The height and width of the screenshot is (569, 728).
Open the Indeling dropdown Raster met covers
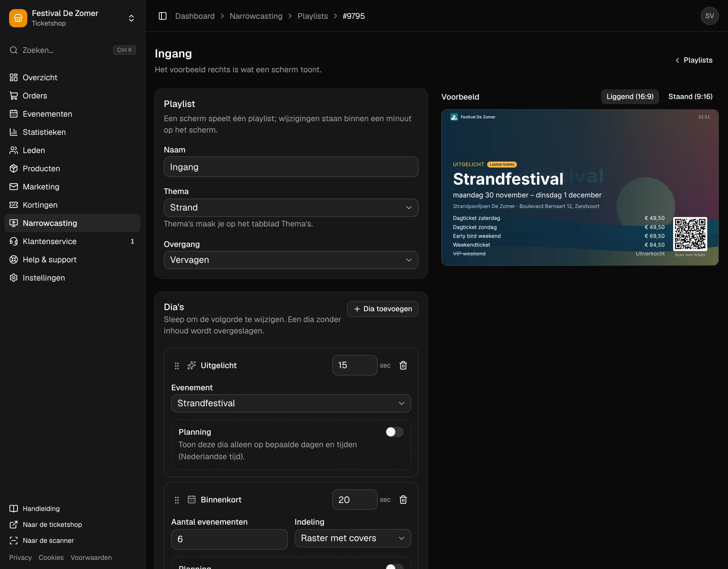tap(353, 538)
